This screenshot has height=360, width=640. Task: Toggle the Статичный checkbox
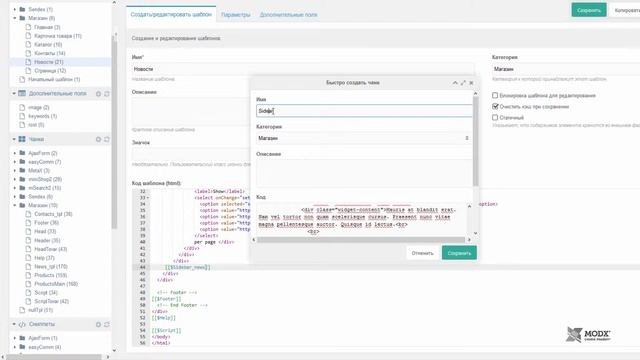pyautogui.click(x=495, y=118)
